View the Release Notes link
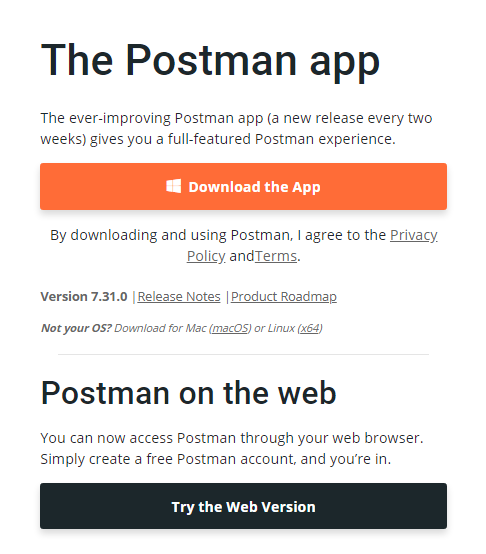The height and width of the screenshot is (554, 486). click(x=179, y=296)
